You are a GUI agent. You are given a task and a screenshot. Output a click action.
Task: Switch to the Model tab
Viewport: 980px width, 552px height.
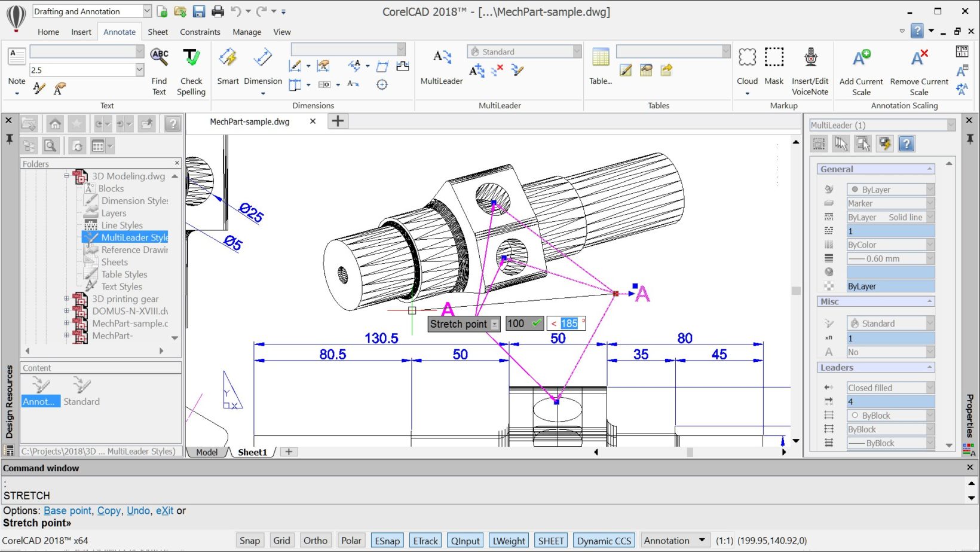[207, 452]
